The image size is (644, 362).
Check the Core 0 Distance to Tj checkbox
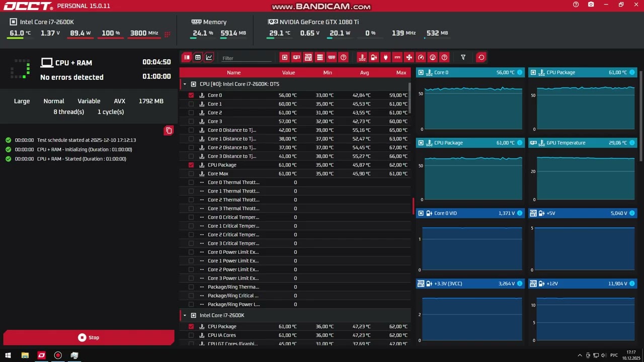point(191,130)
